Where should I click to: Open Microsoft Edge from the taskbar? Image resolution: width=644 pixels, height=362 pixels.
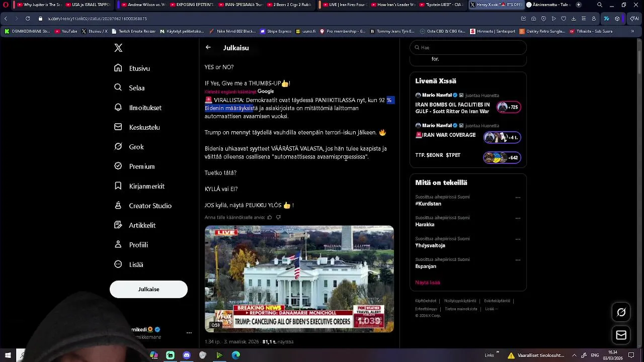click(235, 355)
